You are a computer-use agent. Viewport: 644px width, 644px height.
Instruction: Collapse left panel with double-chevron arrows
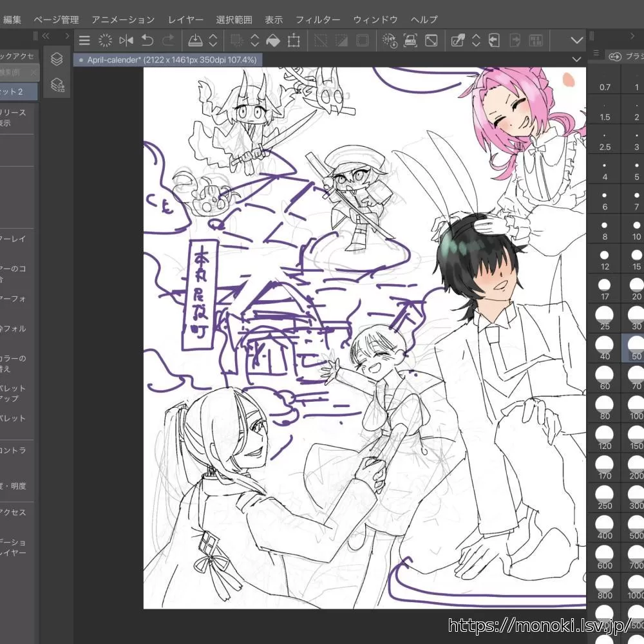point(46,37)
